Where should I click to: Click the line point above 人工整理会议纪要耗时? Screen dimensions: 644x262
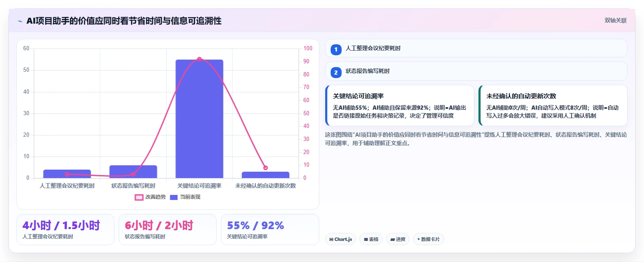pos(67,174)
